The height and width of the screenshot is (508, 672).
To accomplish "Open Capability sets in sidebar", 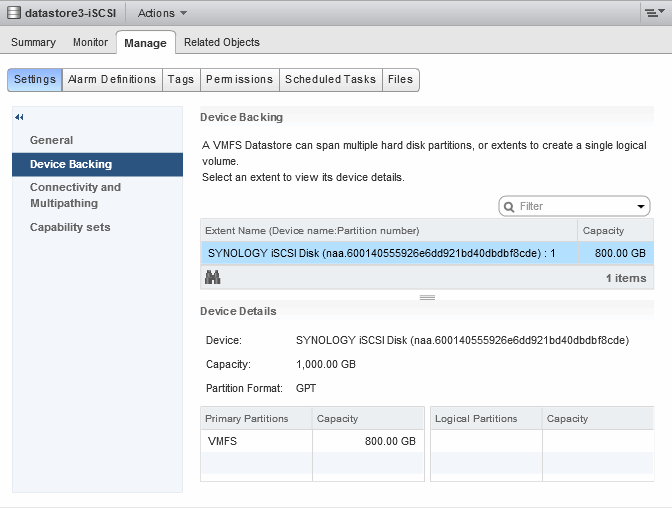I will 70,227.
